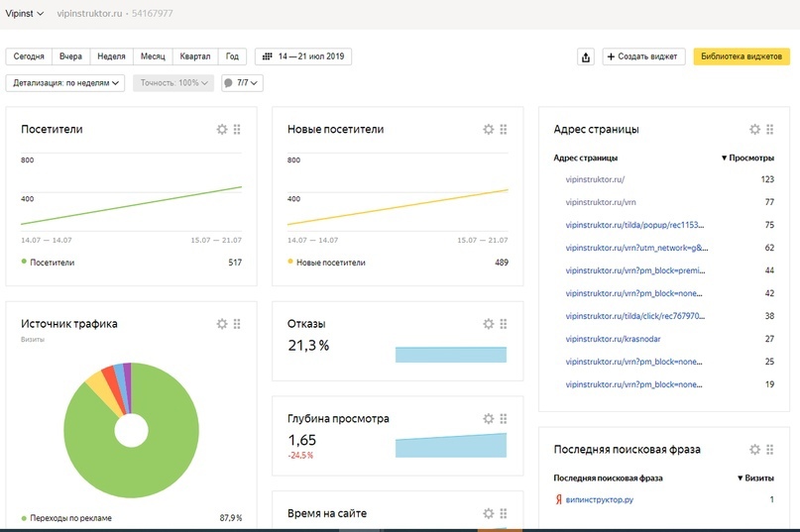800x532 pixels.
Task: Click drag handle of Последняя поисковая фраза widget
Action: (x=769, y=449)
